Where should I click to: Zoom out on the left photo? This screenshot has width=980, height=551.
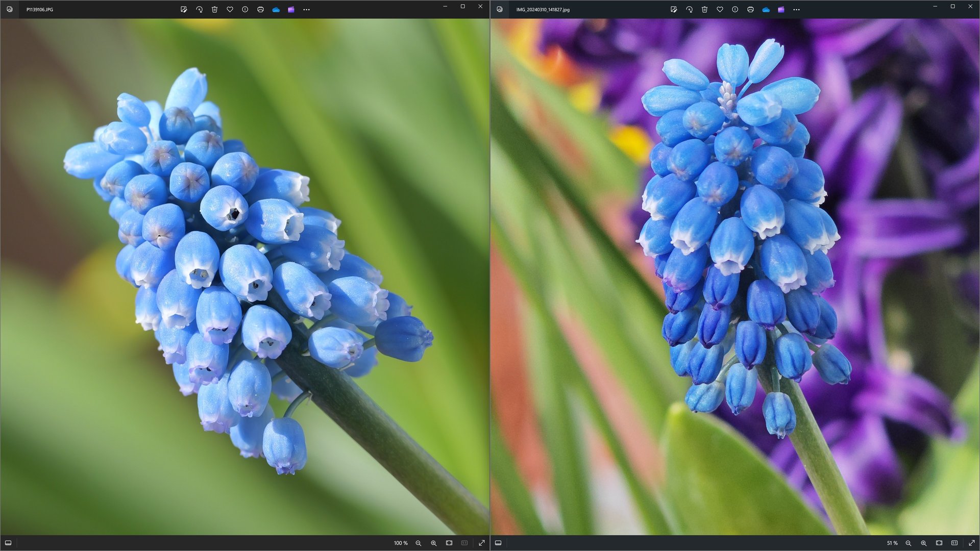tap(419, 543)
